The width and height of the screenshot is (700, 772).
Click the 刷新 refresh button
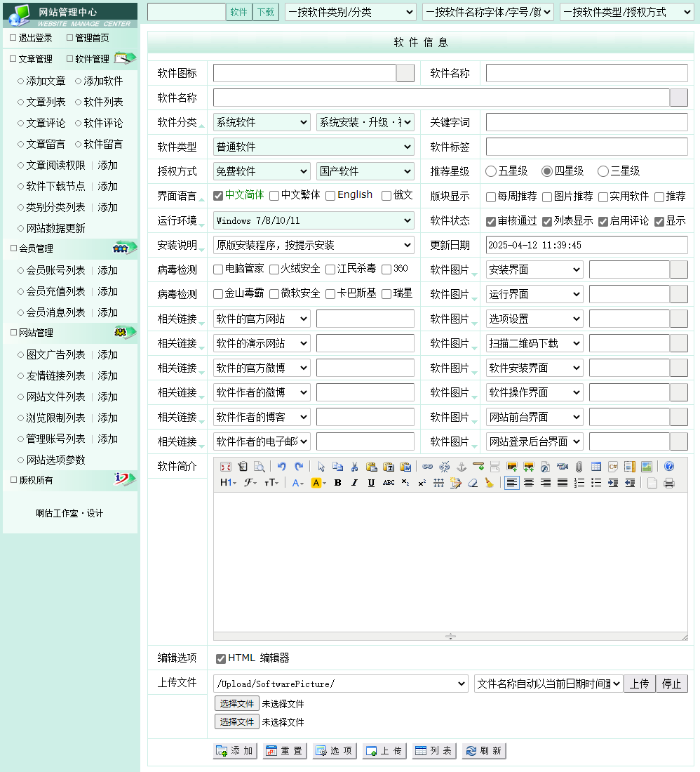(484, 751)
